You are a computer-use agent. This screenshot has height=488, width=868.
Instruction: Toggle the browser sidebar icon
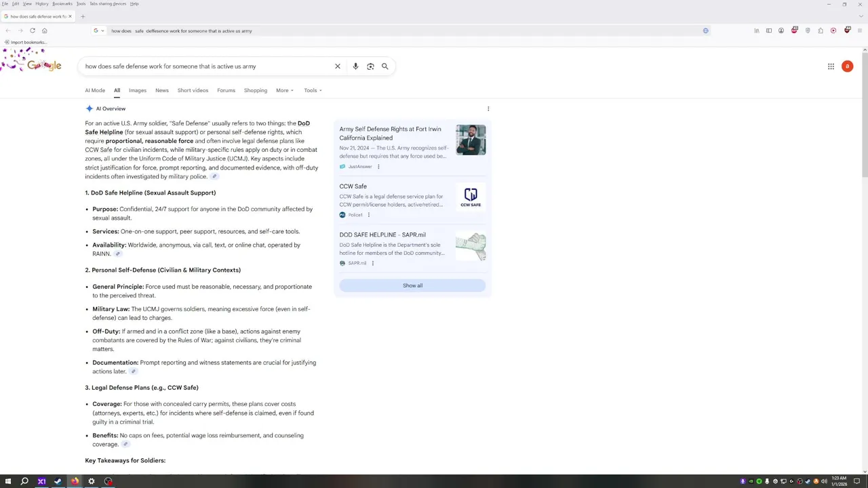tap(769, 30)
